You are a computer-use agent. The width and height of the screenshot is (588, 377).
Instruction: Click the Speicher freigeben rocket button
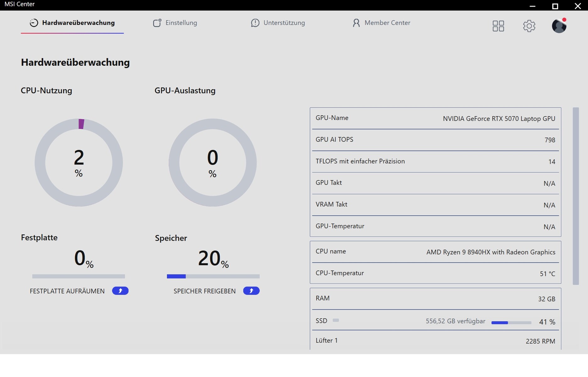coord(251,291)
